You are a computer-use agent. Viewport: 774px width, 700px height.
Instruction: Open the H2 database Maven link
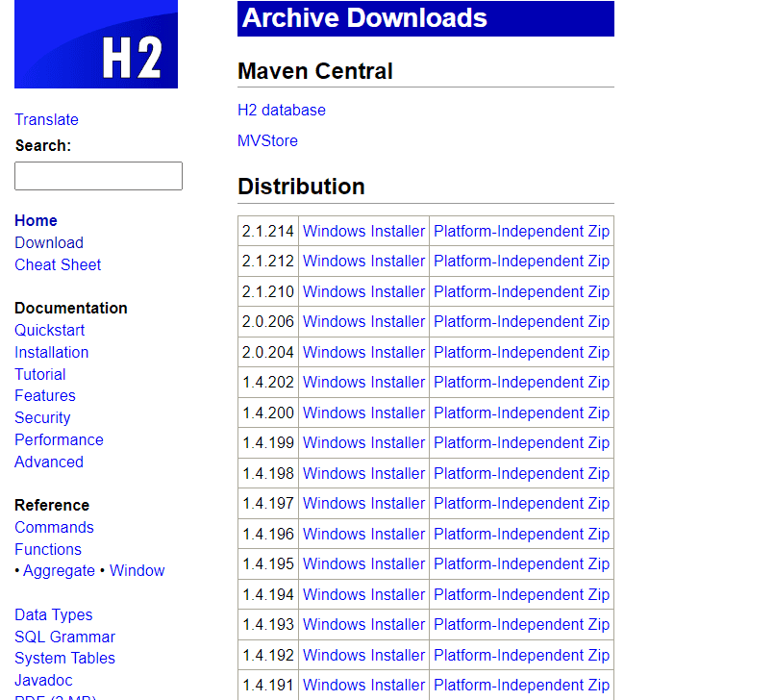point(282,110)
